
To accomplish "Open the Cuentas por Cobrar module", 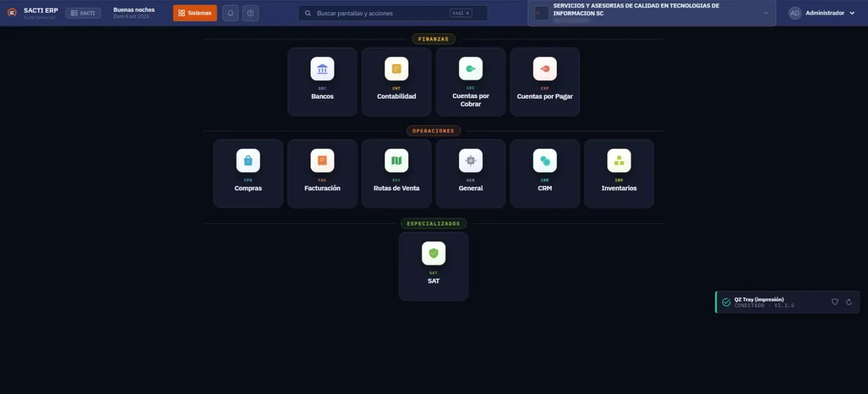I will click(471, 82).
